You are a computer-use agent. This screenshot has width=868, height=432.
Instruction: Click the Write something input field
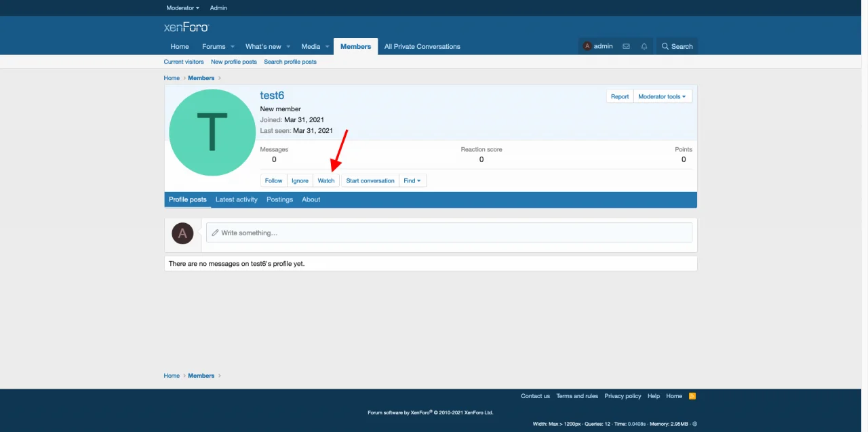449,233
